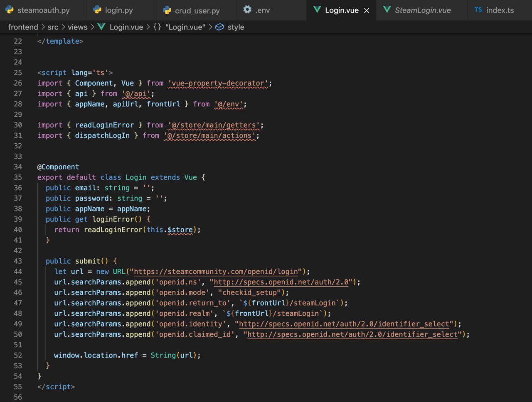Image resolution: width=532 pixels, height=402 pixels.
Task: Click the lang='ts' script attribute
Action: [90, 73]
